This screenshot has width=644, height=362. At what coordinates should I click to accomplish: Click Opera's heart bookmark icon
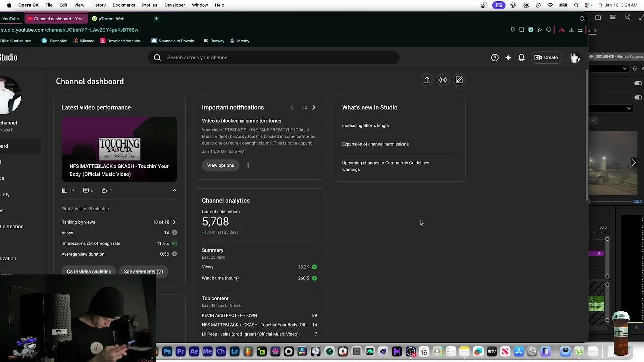(x=549, y=30)
